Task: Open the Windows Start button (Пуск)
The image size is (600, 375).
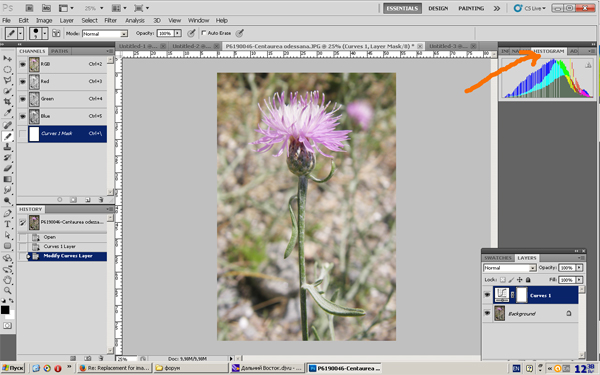Action: pyautogui.click(x=13, y=368)
